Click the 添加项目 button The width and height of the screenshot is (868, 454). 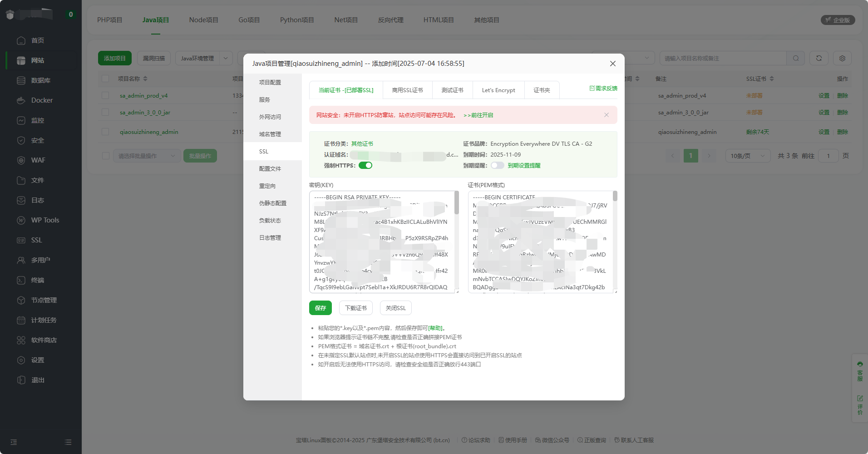coord(115,58)
